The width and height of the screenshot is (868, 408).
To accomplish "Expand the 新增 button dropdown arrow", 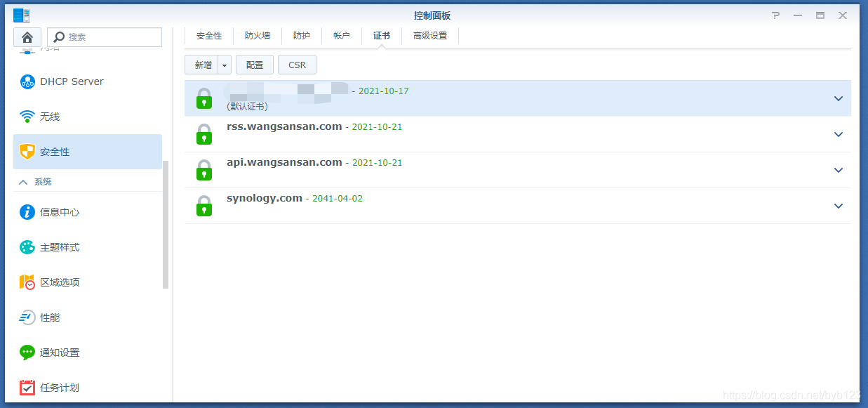I will click(x=224, y=64).
